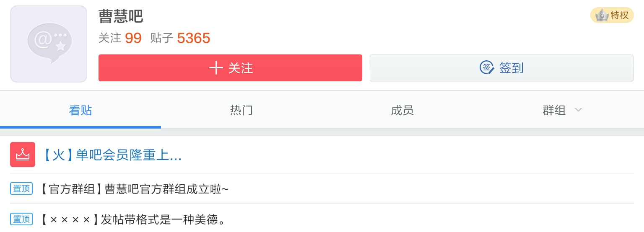Open the 群组 tab label
The image size is (644, 232).
click(x=554, y=111)
